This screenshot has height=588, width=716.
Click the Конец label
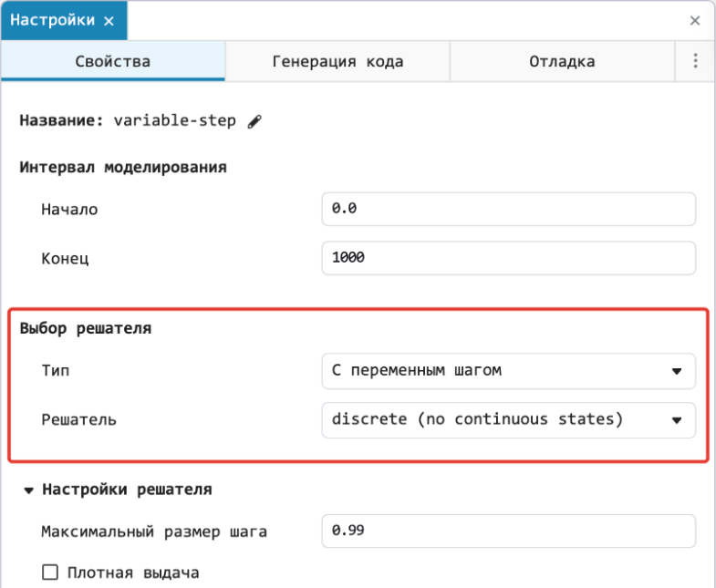click(65, 259)
